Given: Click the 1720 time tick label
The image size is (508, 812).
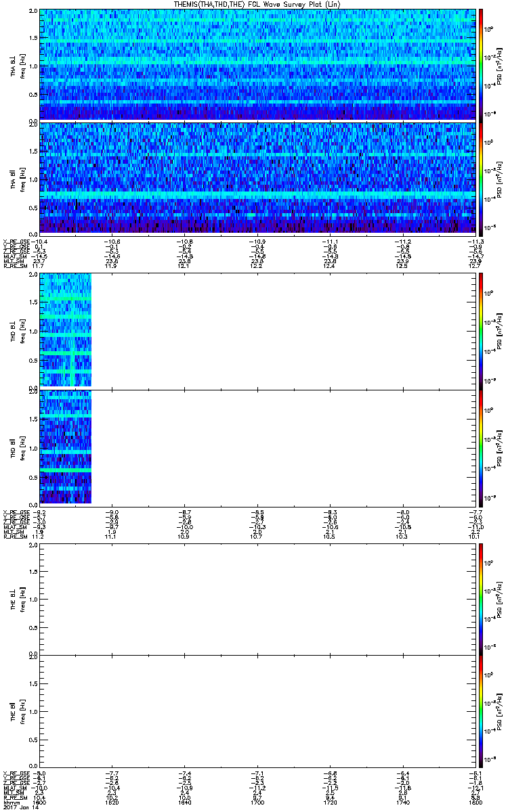Looking at the screenshot, I should click(x=329, y=803).
